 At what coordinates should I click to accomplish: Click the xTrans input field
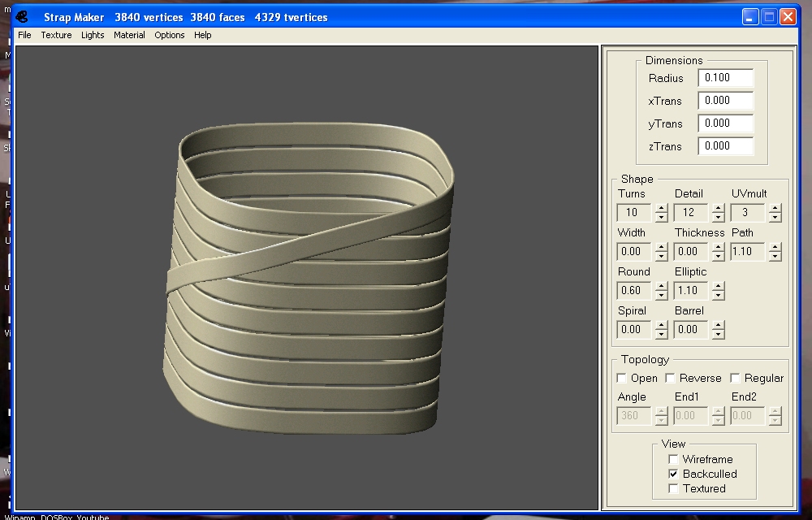[725, 101]
